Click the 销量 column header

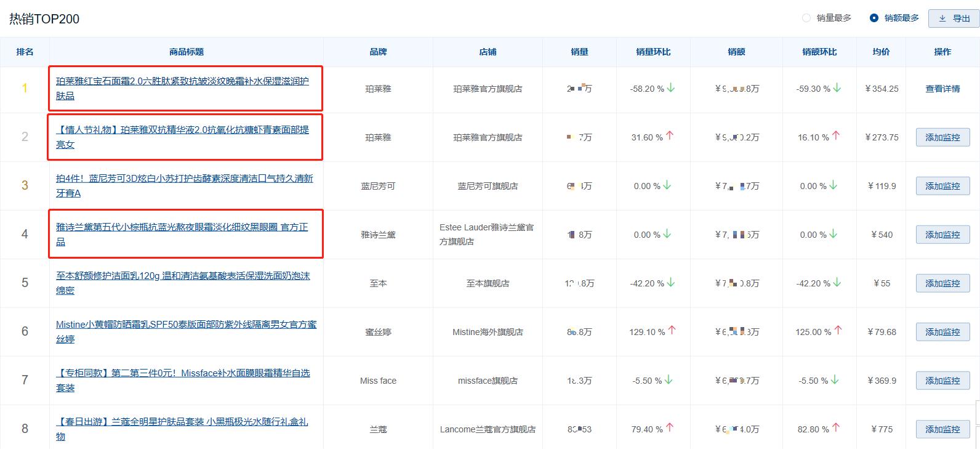(x=579, y=52)
